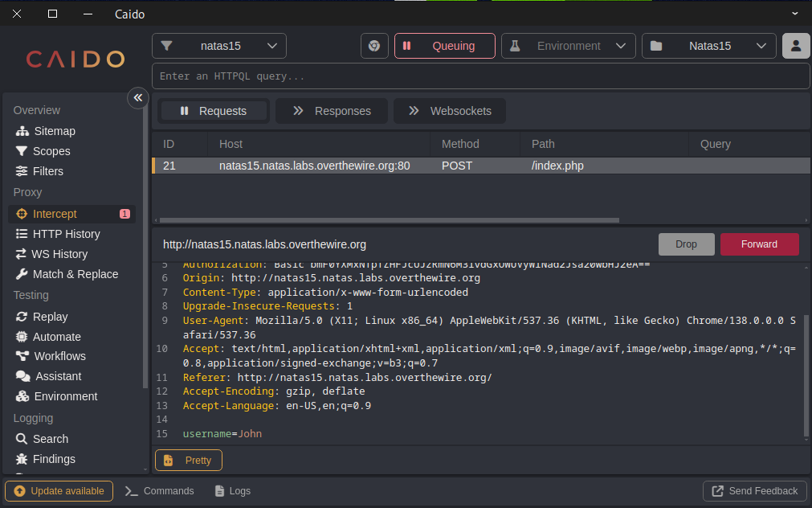This screenshot has height=508, width=812.
Task: Toggle Responses interception
Action: pyautogui.click(x=331, y=111)
